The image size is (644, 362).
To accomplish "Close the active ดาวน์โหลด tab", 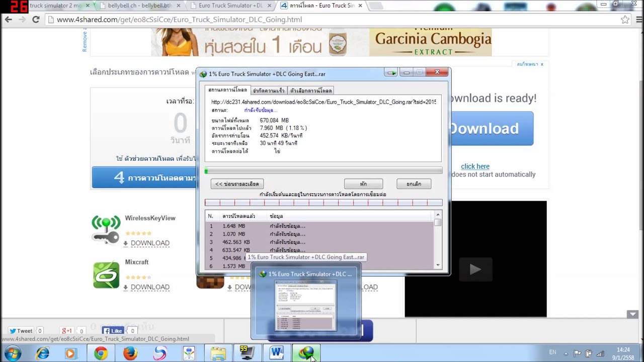I will [x=360, y=6].
